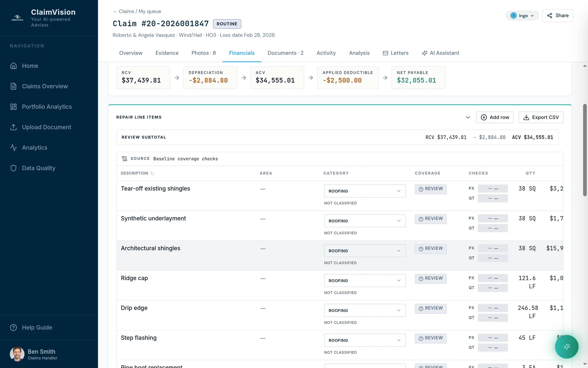The width and height of the screenshot is (588, 368).
Task: Open category dropdown for Ridge cap
Action: (365, 281)
